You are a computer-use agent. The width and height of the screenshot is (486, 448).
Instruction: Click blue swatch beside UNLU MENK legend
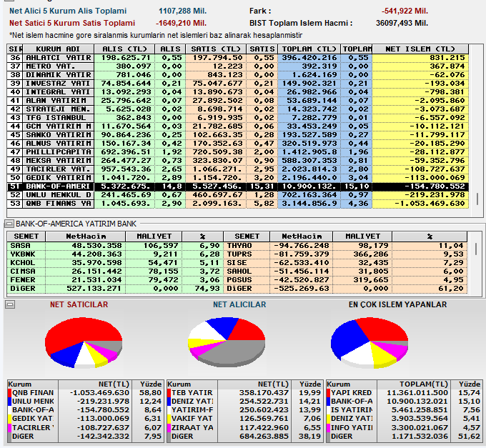coord(9,402)
